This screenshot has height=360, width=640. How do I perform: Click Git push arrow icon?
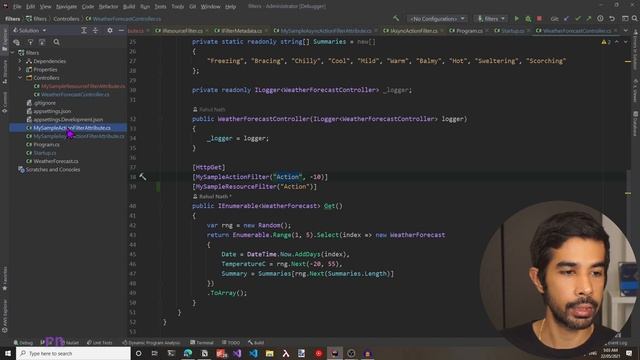click(x=589, y=19)
